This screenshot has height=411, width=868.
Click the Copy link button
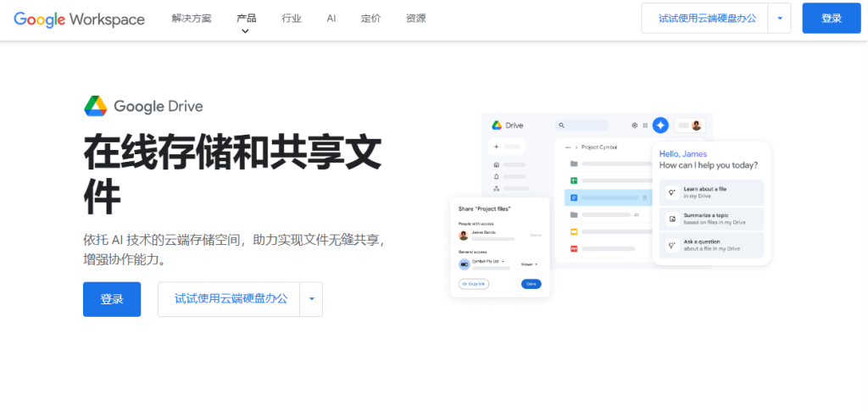(473, 284)
